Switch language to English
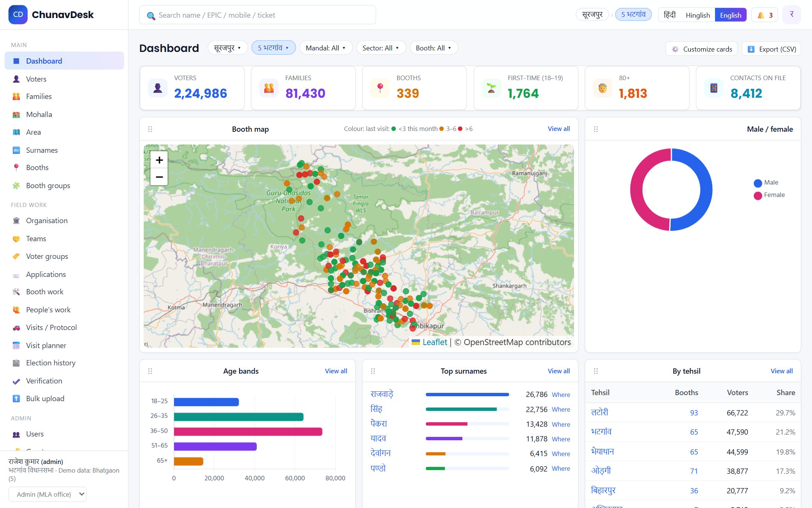Image resolution: width=812 pixels, height=508 pixels. (730, 15)
